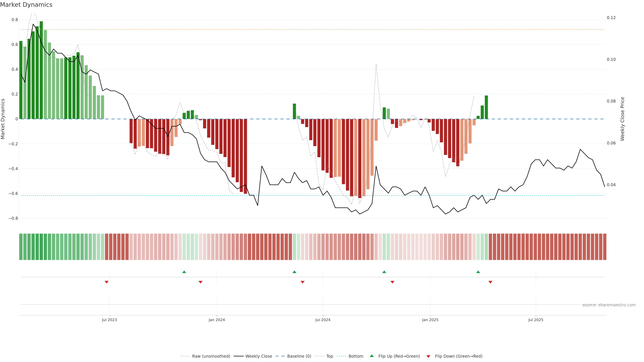Click the red triangle icon in the legend
The image size is (644, 362).
428,356
